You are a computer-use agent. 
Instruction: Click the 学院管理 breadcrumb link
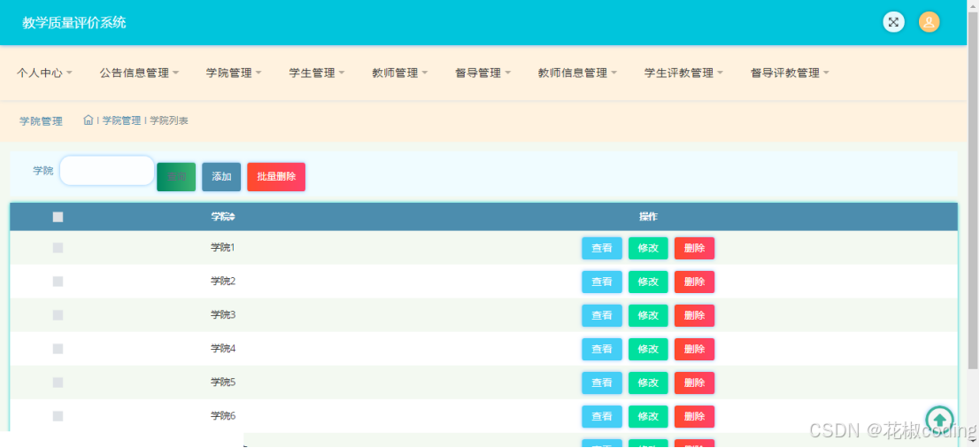121,120
